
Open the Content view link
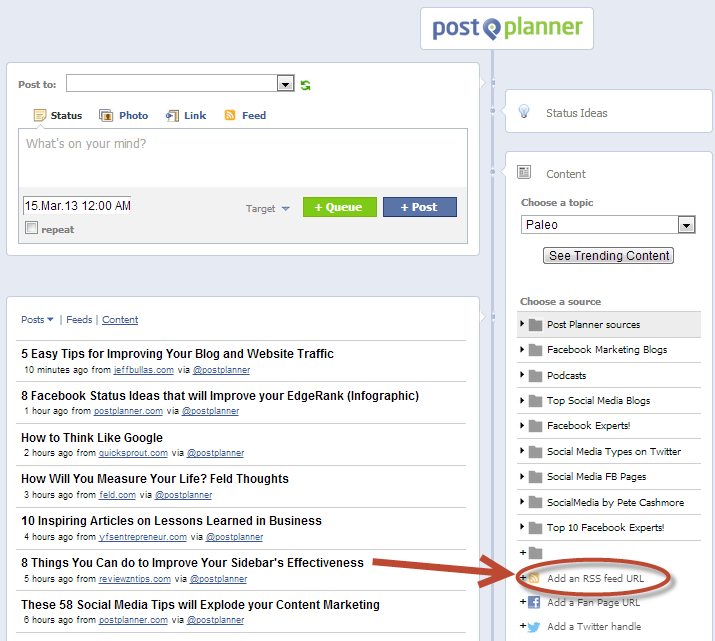point(120,320)
